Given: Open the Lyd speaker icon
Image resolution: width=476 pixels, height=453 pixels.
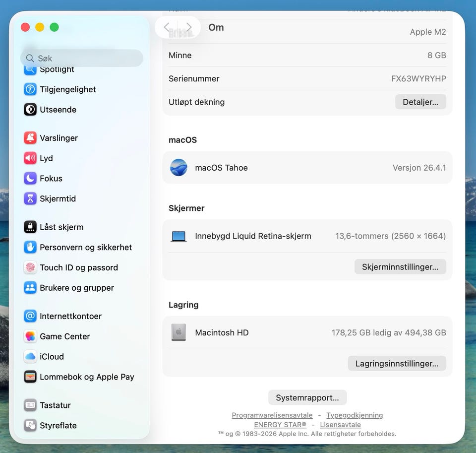Looking at the screenshot, I should pyautogui.click(x=30, y=158).
